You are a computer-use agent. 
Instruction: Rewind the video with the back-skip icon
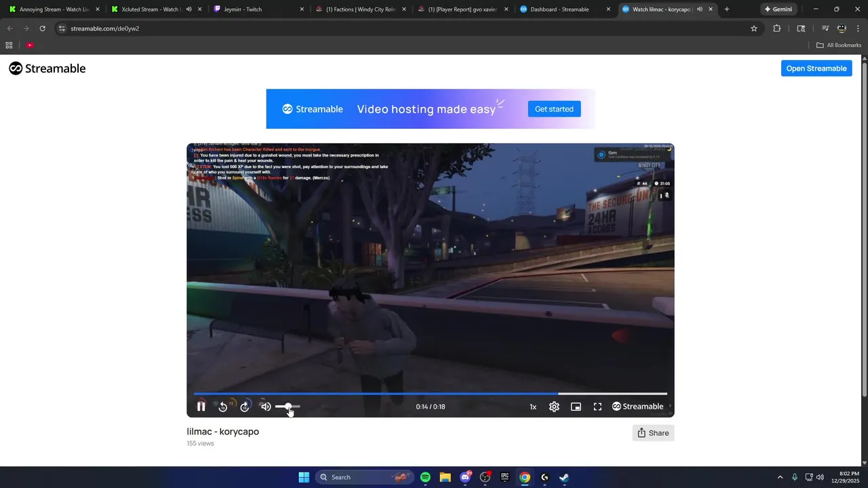point(222,407)
